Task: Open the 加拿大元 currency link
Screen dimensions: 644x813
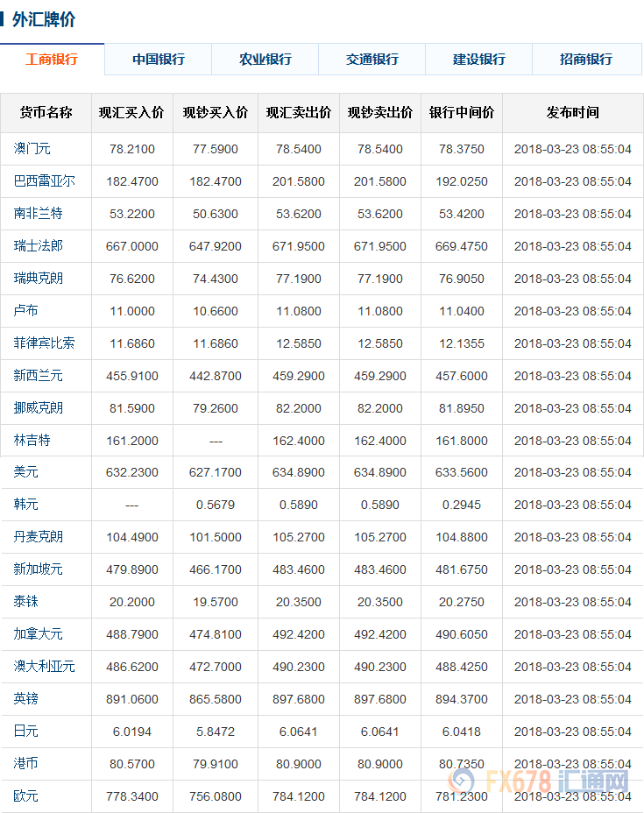Action: (38, 634)
